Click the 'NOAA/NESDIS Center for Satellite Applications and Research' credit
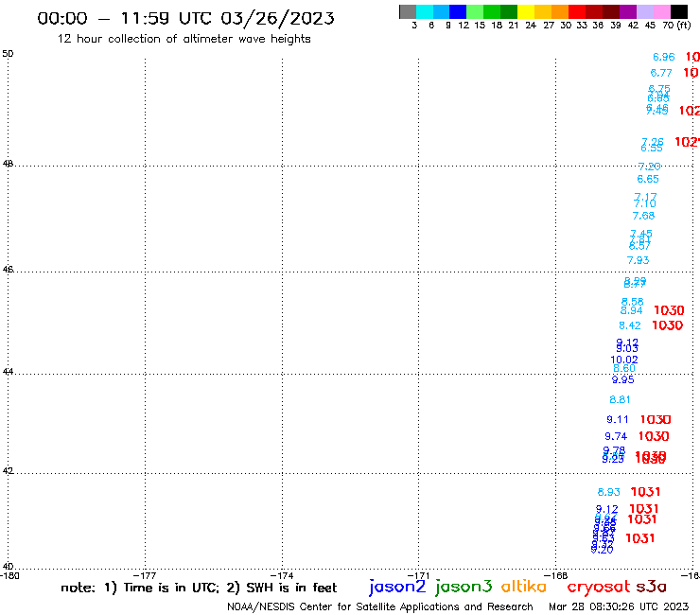Image resolution: width=700 pixels, height=615 pixels. pyautogui.click(x=380, y=606)
